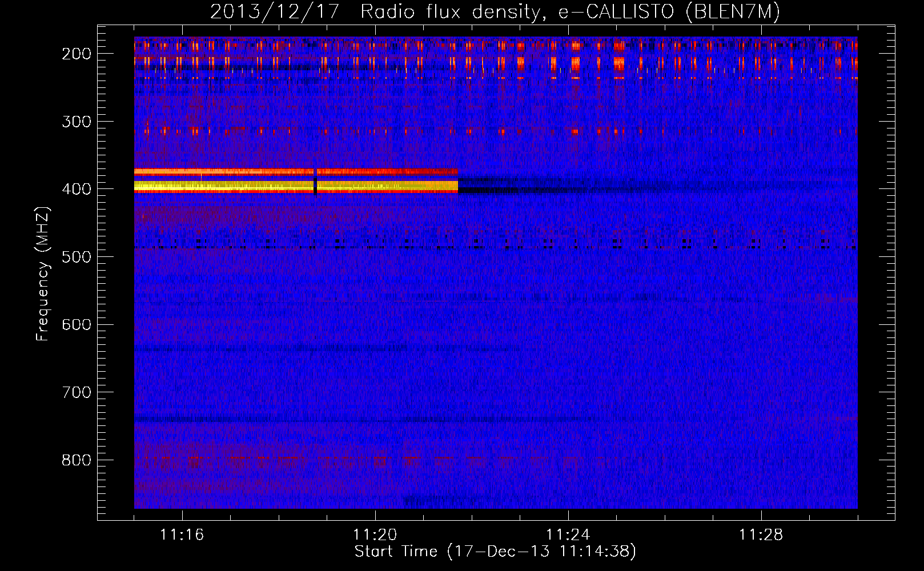Click the 700 frequency tick label
Image resolution: width=924 pixels, height=571 pixels.
tap(76, 392)
